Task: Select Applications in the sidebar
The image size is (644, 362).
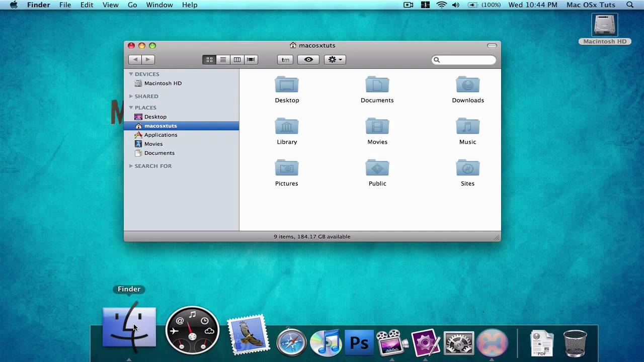Action: coord(181,135)
